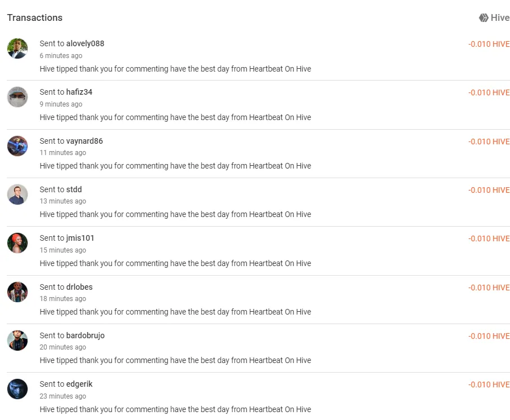
Task: Open the drlobes username link
Action: pyautogui.click(x=79, y=287)
